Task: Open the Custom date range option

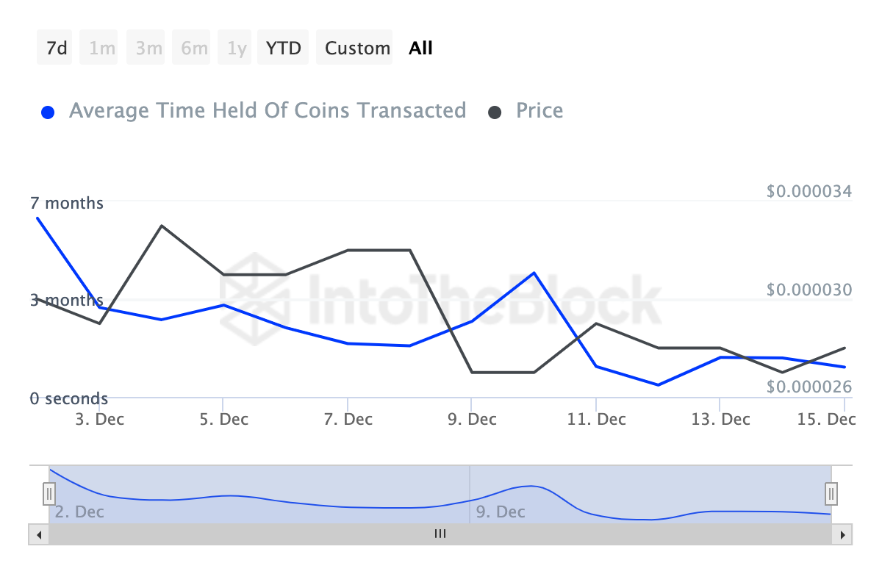Action: click(x=357, y=49)
